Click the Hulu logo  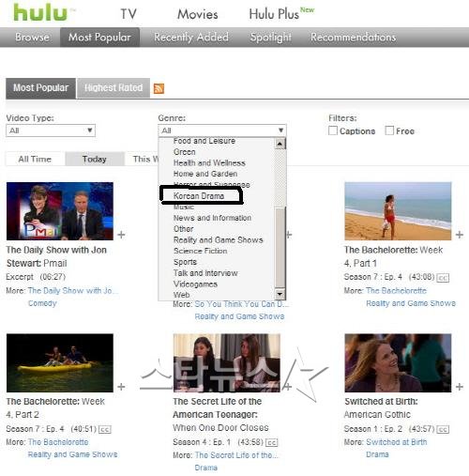(40, 13)
